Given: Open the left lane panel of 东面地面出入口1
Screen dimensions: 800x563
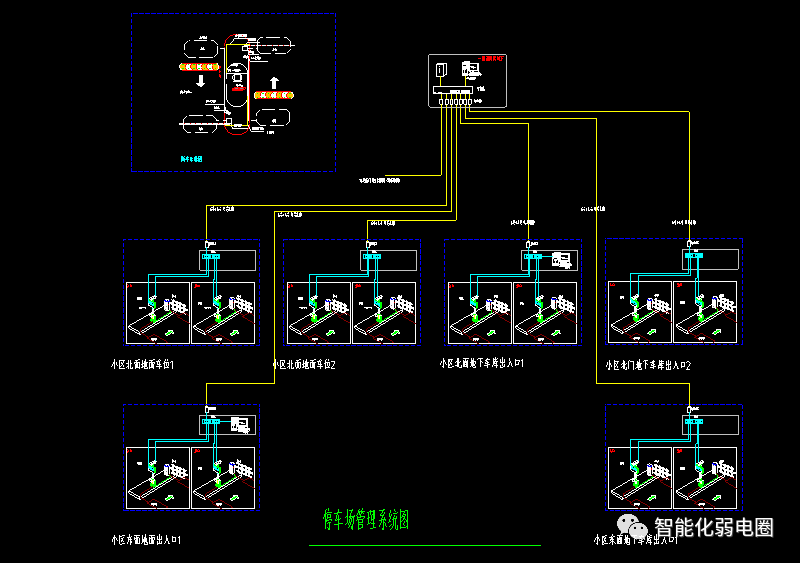Looking at the screenshot, I should tap(158, 478).
